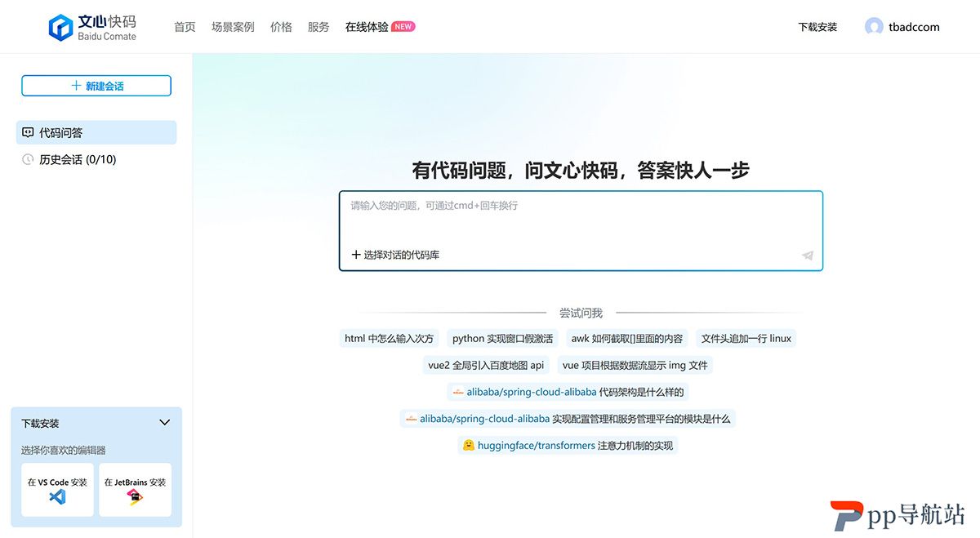980x538 pixels.
Task: Click the history clock icon
Action: coord(28,159)
